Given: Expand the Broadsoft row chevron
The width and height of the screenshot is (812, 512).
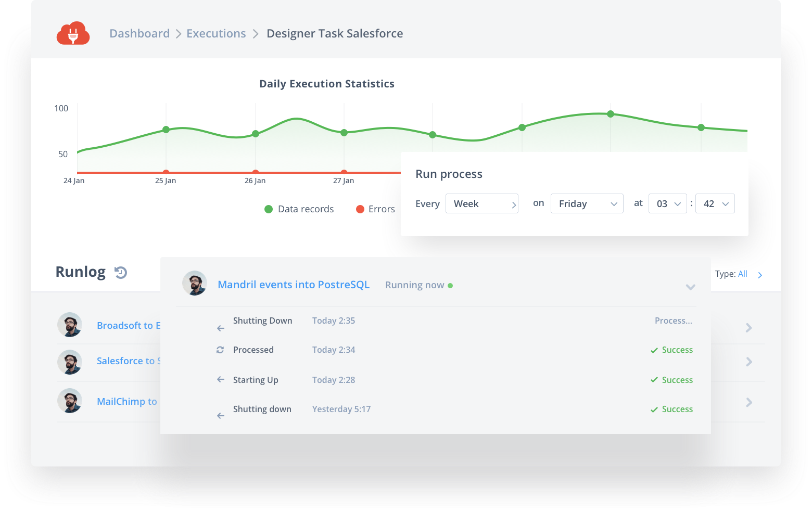Looking at the screenshot, I should pos(749,328).
